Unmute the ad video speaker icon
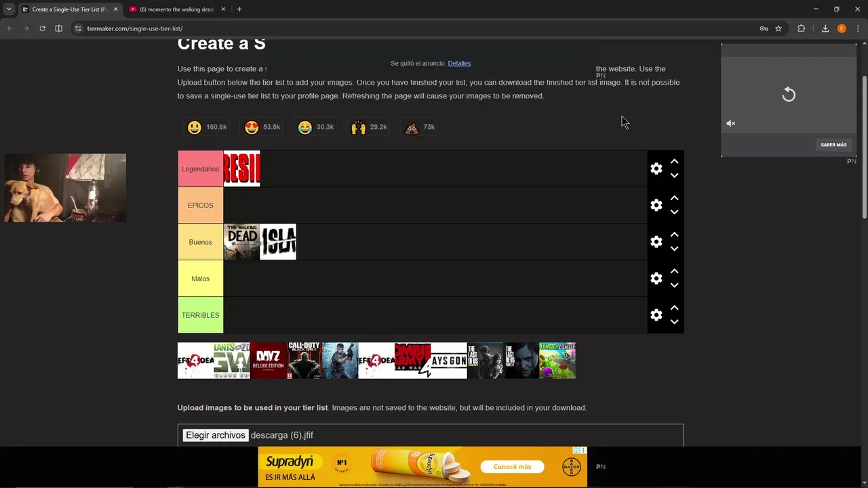Image resolution: width=868 pixels, height=488 pixels. [730, 123]
